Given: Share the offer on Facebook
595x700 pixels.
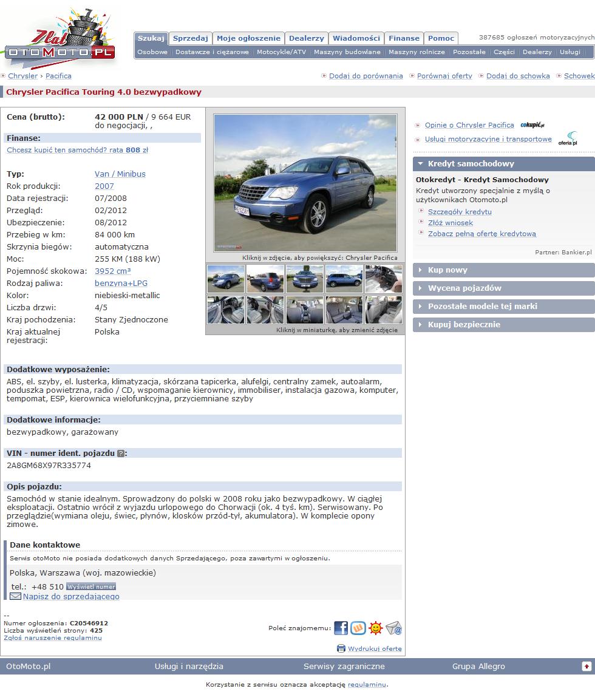Looking at the screenshot, I should (x=341, y=628).
